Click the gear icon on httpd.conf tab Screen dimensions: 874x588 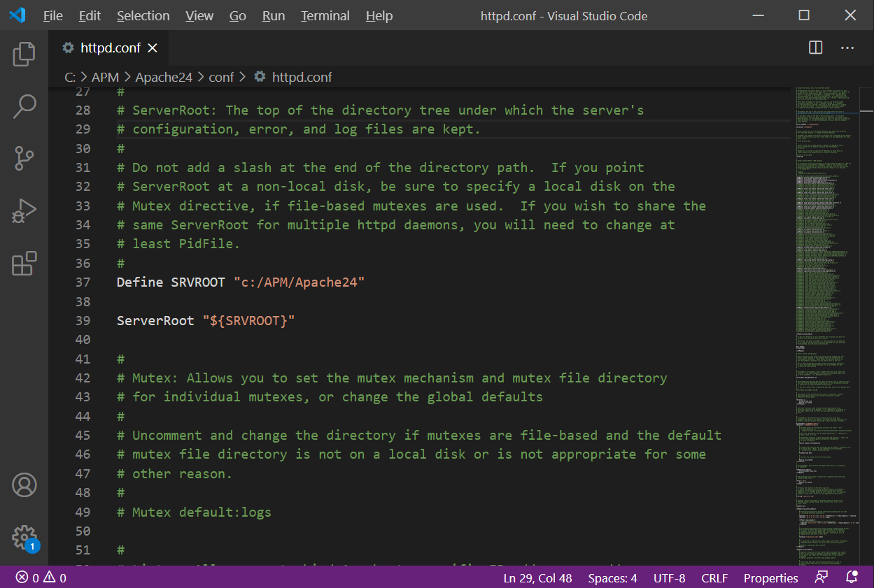click(x=68, y=48)
